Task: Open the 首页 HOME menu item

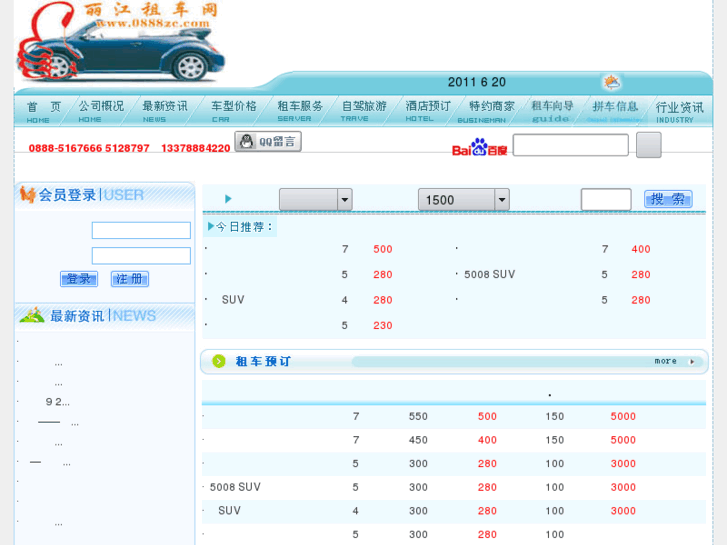Action: pyautogui.click(x=42, y=110)
